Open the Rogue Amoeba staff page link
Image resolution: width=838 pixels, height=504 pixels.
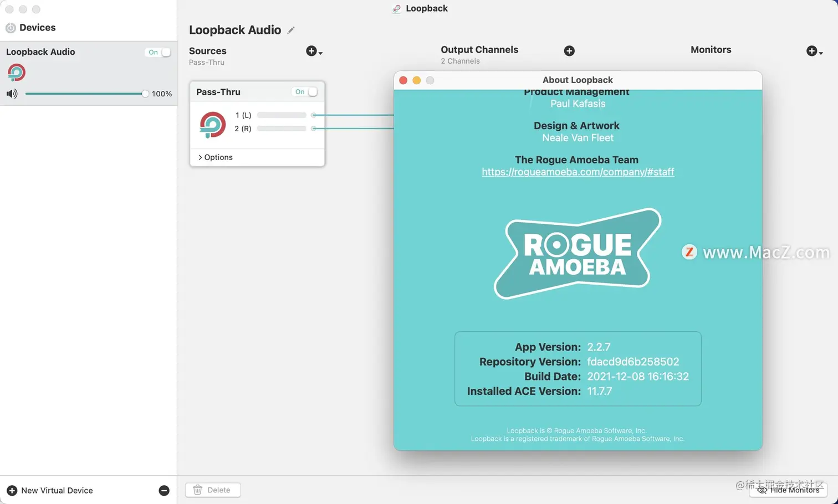578,172
